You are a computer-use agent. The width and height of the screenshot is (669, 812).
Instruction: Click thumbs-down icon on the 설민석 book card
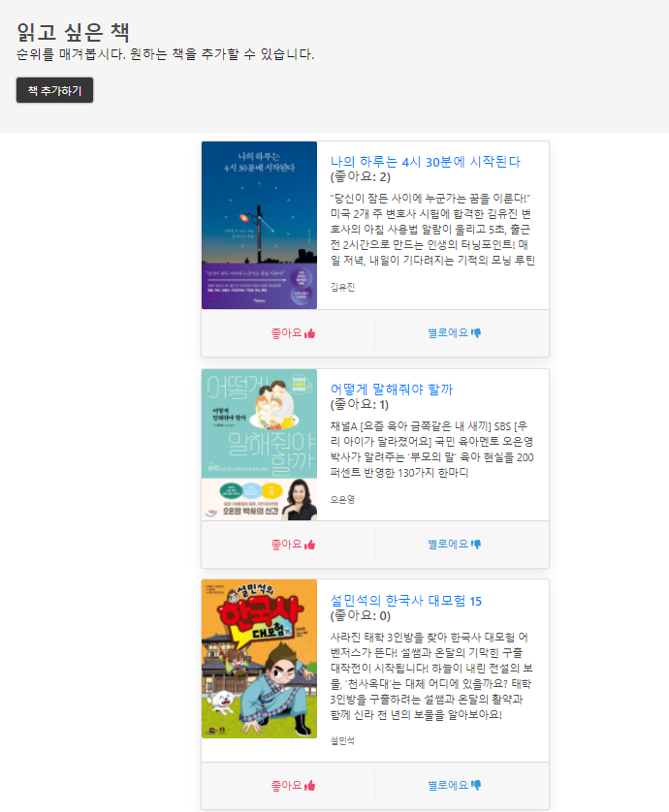[476, 786]
